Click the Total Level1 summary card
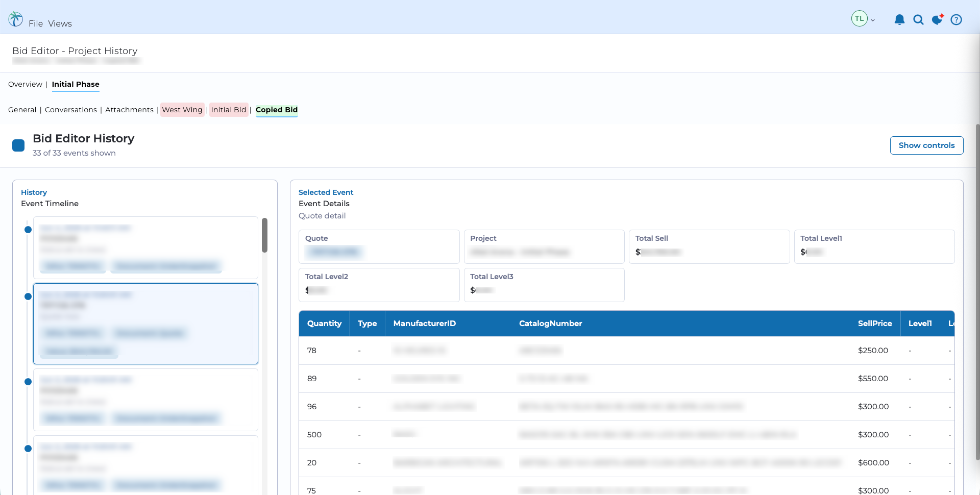980x495 pixels. tap(874, 246)
